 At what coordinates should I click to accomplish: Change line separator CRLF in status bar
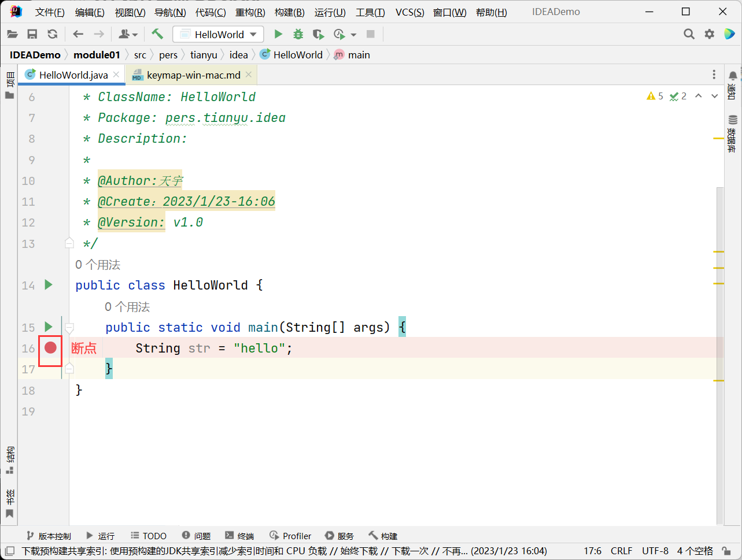622,551
